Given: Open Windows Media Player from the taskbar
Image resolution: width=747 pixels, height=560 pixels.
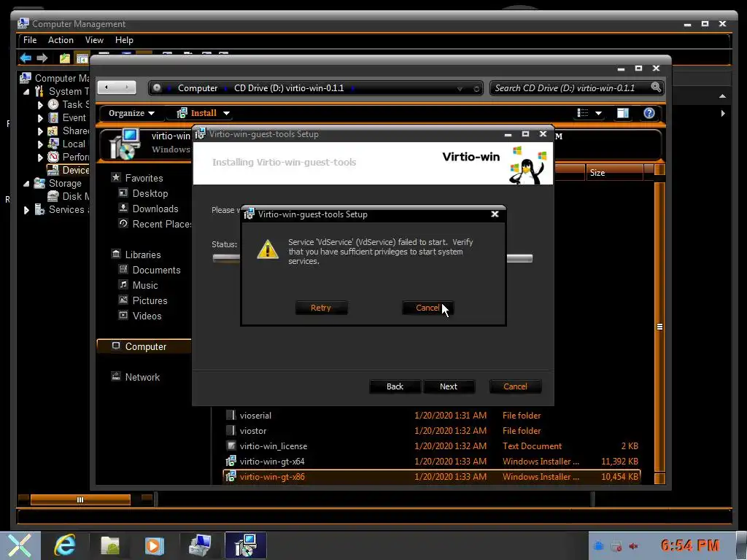Looking at the screenshot, I should pos(153,545).
